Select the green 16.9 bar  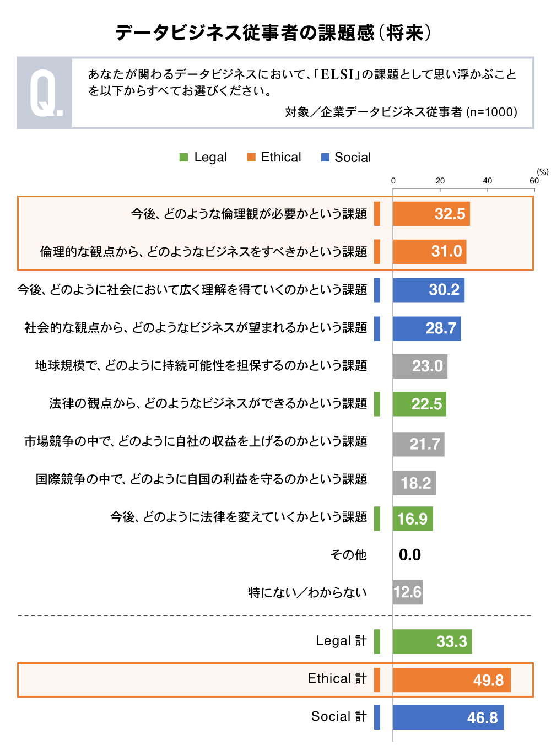pyautogui.click(x=413, y=519)
